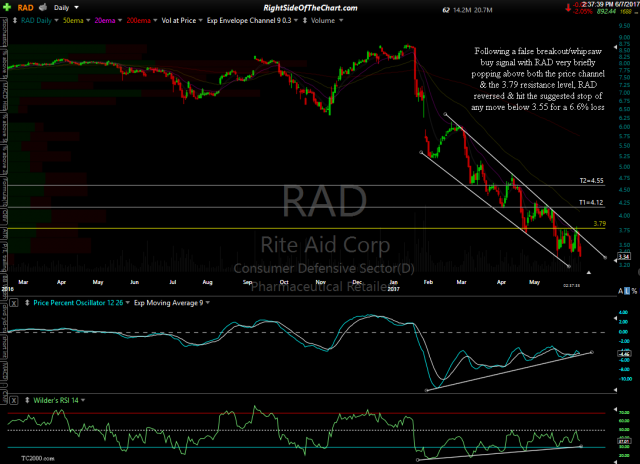The width and height of the screenshot is (640, 464).
Task: Click the green 892.44 value at top right
Action: point(606,11)
